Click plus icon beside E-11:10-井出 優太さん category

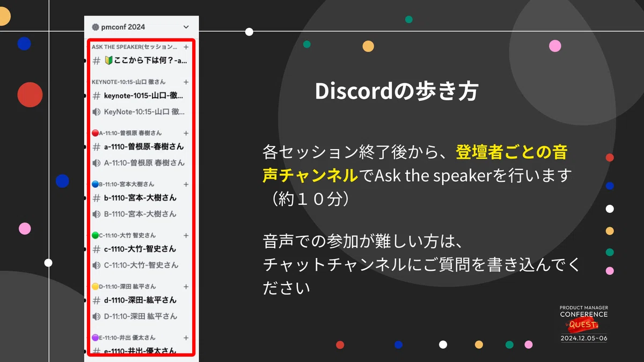[x=186, y=338]
